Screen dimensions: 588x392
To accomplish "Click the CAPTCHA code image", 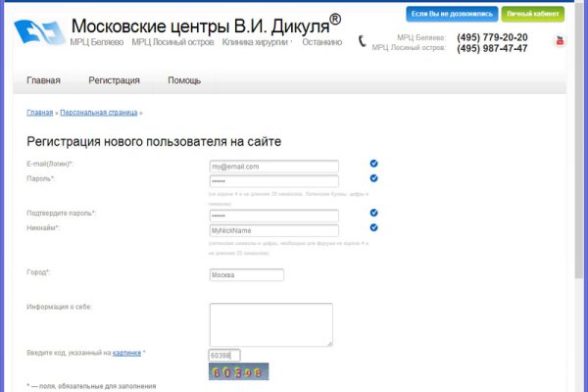I will coord(238,372).
